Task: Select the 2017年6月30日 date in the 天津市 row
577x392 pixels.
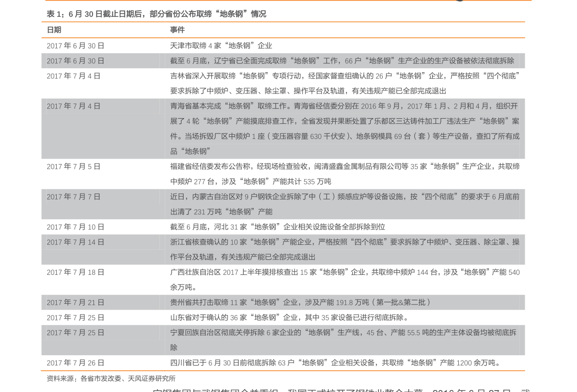Action: 76,46
